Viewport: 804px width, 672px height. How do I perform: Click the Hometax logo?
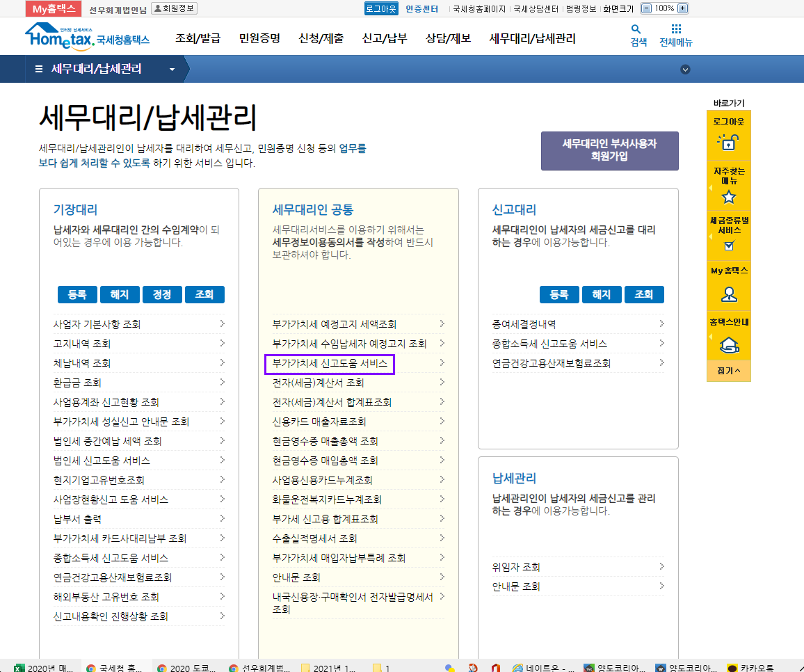pyautogui.click(x=87, y=36)
